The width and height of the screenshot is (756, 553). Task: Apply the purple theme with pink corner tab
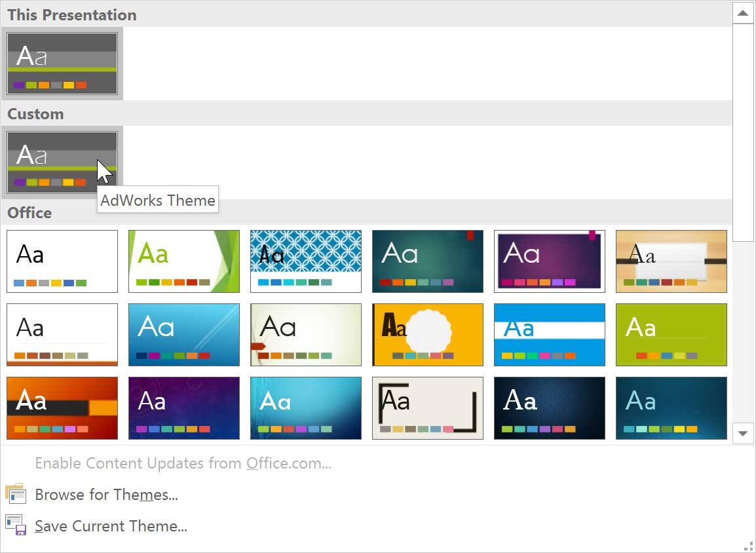pyautogui.click(x=550, y=261)
